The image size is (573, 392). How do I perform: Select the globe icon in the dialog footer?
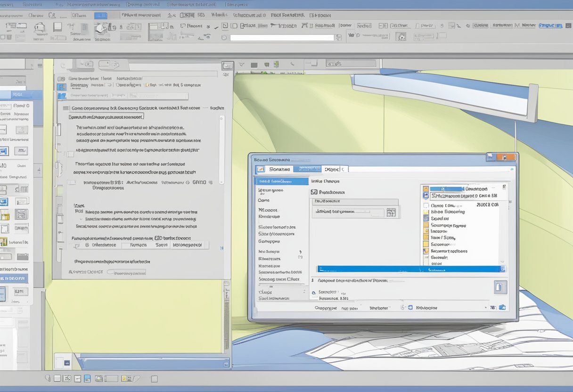[x=403, y=307]
